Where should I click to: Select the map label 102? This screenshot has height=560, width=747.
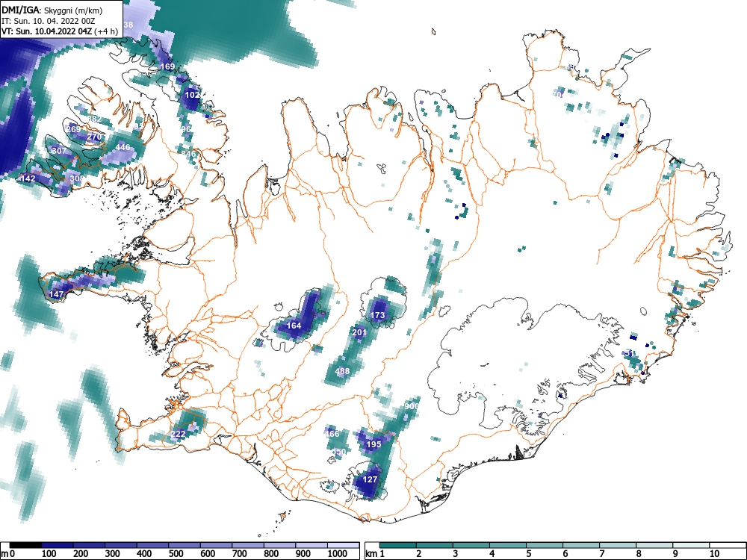pos(193,95)
